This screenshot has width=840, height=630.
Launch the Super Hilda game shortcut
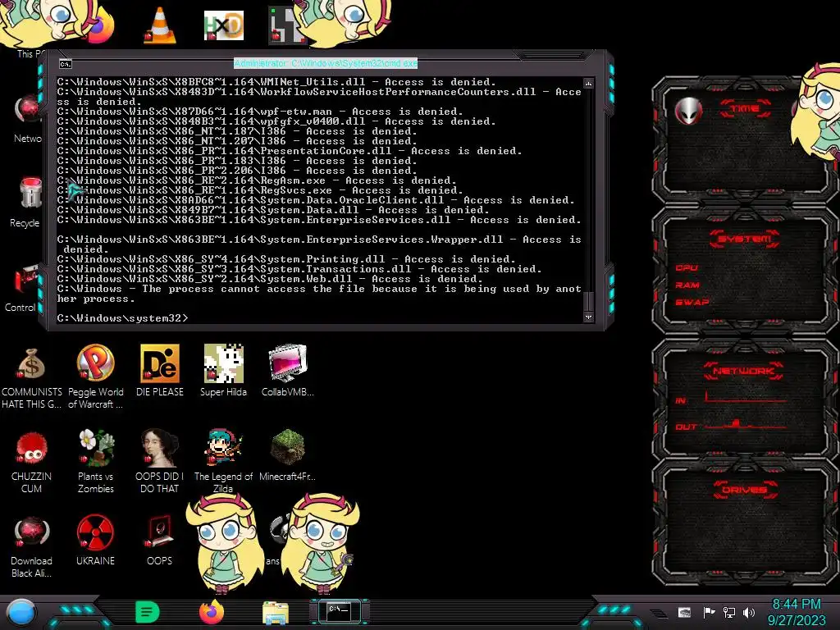coord(223,371)
